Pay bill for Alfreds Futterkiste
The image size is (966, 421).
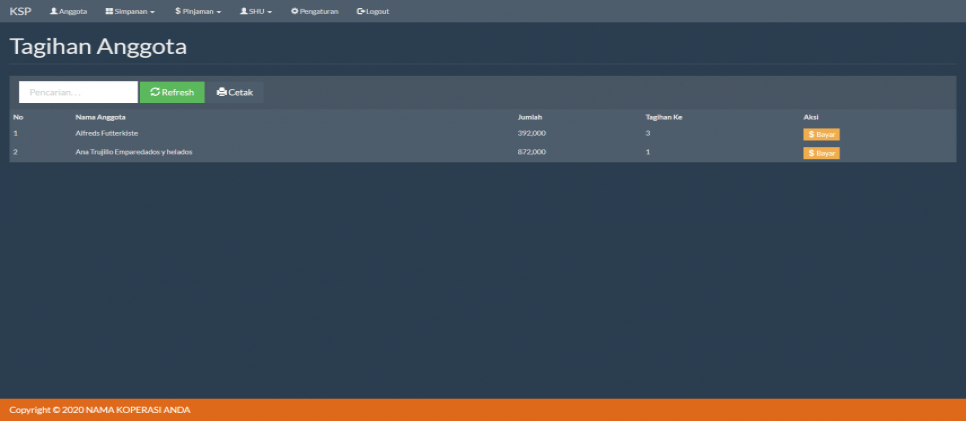coord(821,134)
